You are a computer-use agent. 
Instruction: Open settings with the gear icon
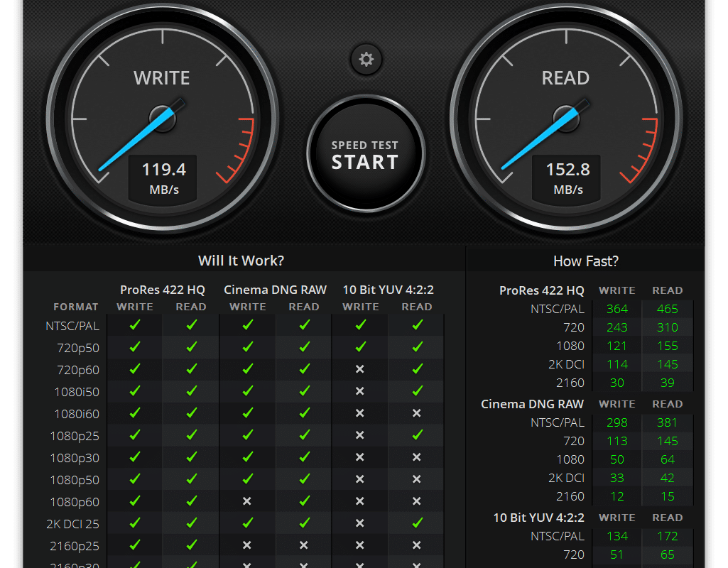[x=366, y=60]
